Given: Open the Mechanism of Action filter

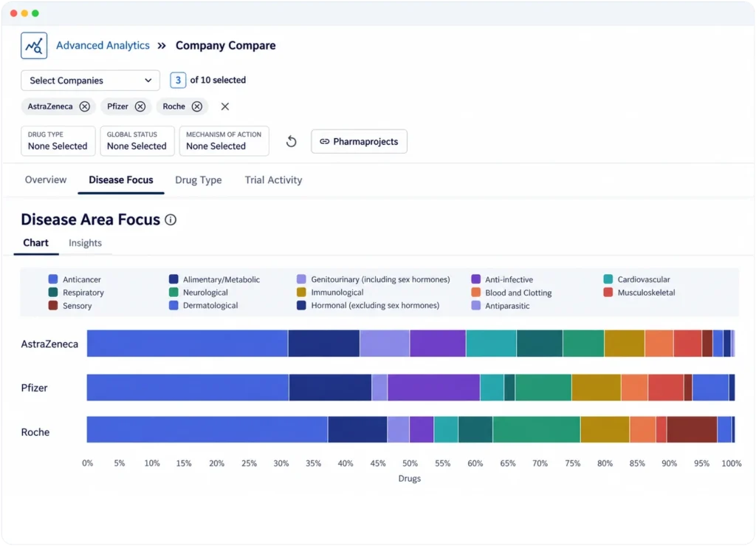Looking at the screenshot, I should (x=224, y=141).
